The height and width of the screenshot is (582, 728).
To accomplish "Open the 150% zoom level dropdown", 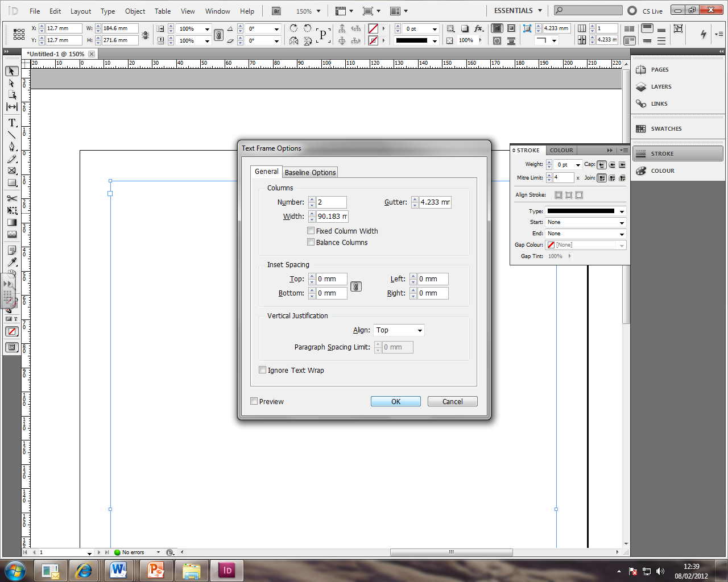I will point(318,11).
